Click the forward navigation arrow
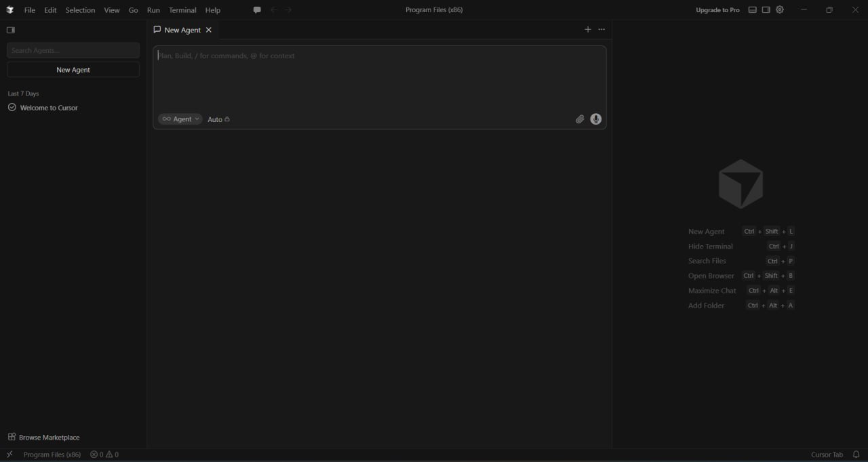868x462 pixels. 288,10
